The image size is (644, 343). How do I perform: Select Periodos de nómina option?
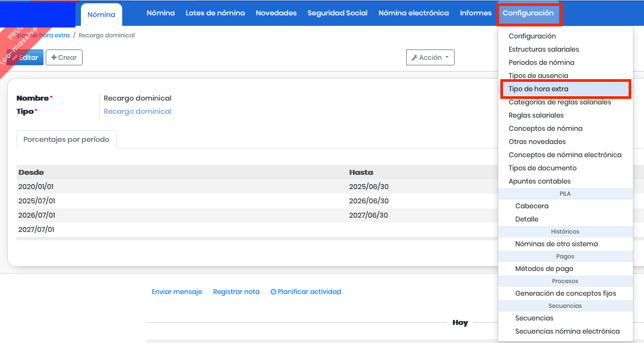click(x=541, y=63)
